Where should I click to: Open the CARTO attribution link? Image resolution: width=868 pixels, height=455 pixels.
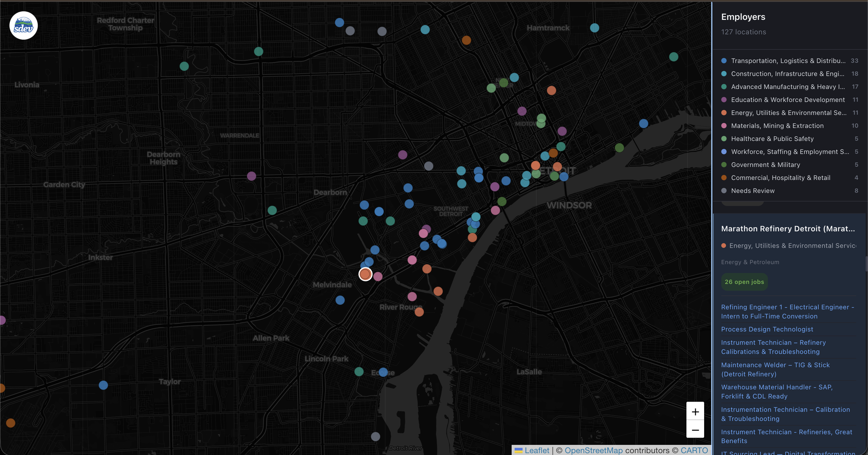point(694,450)
